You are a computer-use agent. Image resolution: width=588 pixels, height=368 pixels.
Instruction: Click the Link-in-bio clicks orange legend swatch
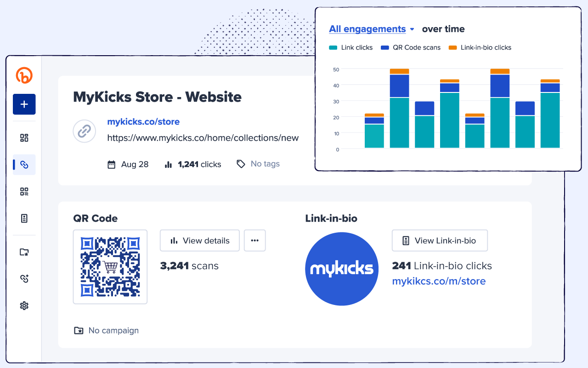click(453, 47)
